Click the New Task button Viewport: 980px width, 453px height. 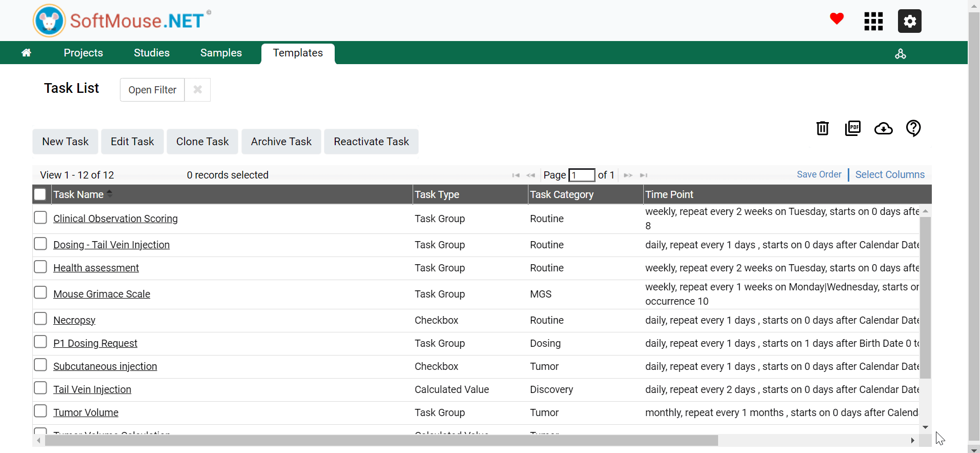coord(65,142)
